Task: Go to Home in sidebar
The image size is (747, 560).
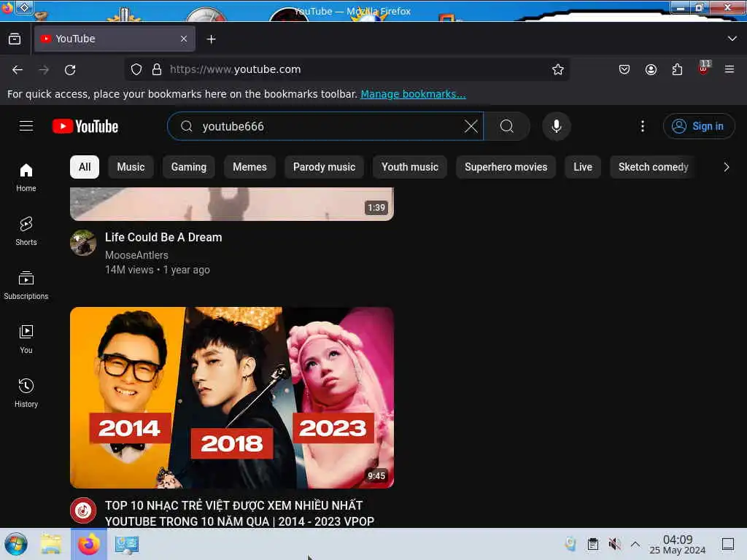Action: (26, 178)
